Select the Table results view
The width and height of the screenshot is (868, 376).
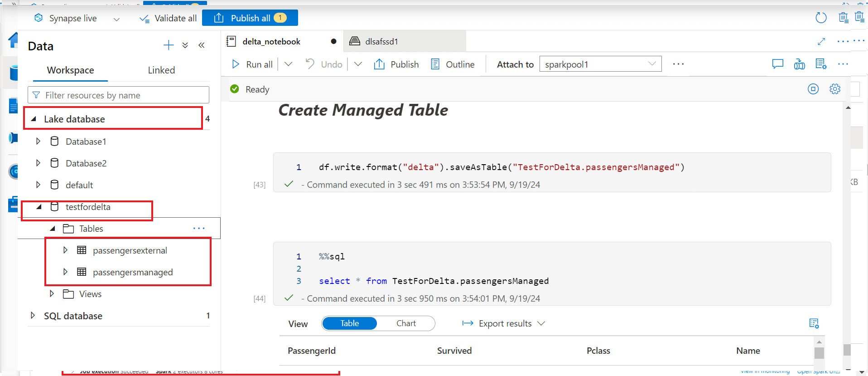pos(349,323)
